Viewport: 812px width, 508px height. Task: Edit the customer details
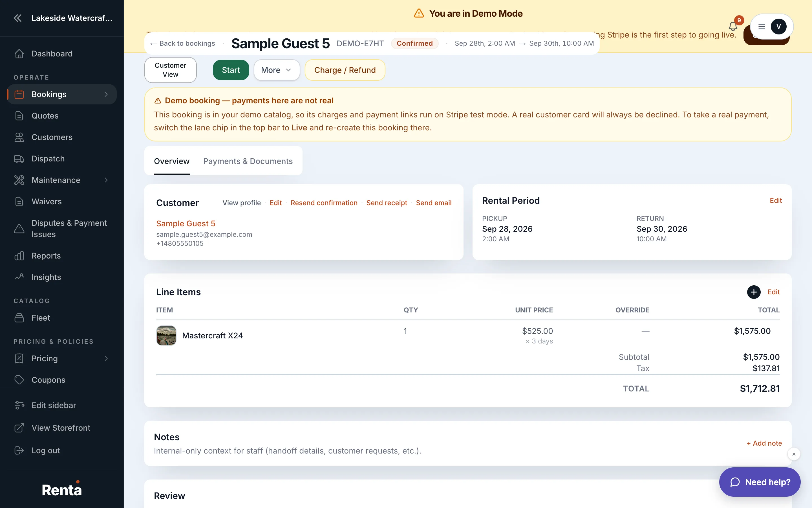(276, 203)
